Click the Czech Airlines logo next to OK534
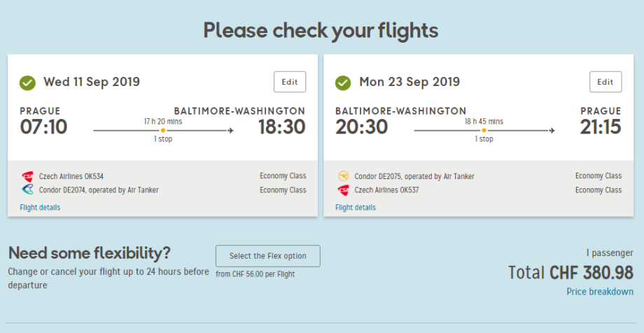Viewport: 644px width, 333px height. click(27, 176)
